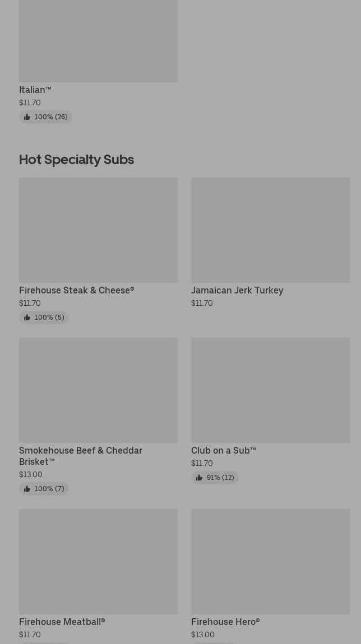This screenshot has height=644, width=361.
Task: Click the Hot Specialty Subs heading
Action: (76, 160)
